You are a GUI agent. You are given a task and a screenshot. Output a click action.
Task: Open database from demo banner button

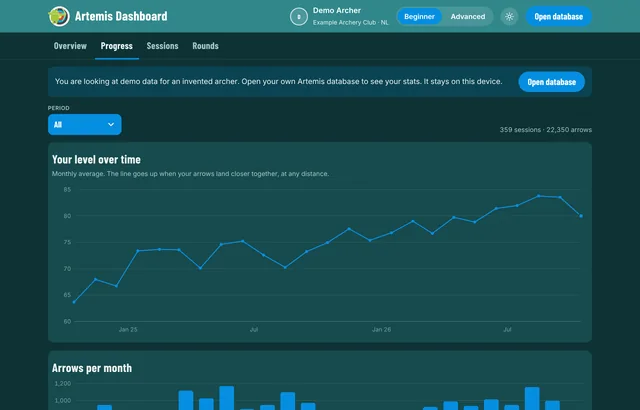coord(551,82)
